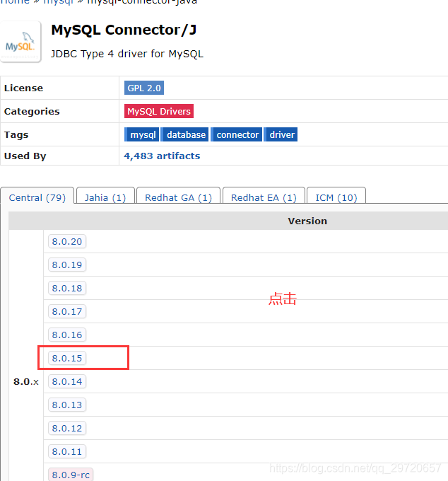The width and height of the screenshot is (448, 481).
Task: Open the 4,483 artifacts link
Action: (162, 156)
